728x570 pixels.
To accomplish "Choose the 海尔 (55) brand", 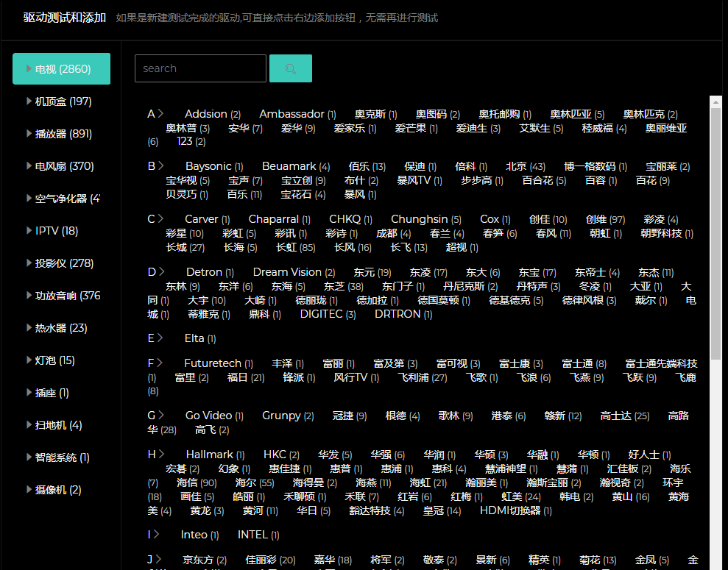I will (x=255, y=482).
